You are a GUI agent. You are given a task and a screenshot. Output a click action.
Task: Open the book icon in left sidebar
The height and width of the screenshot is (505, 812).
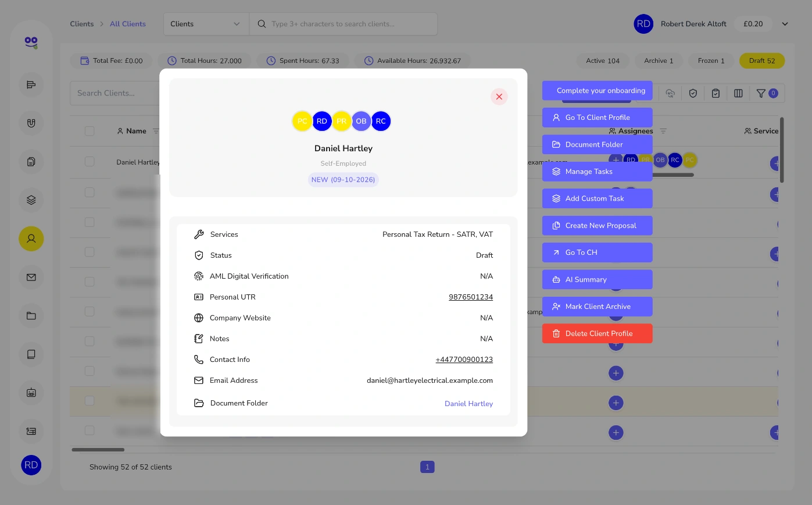pyautogui.click(x=31, y=354)
